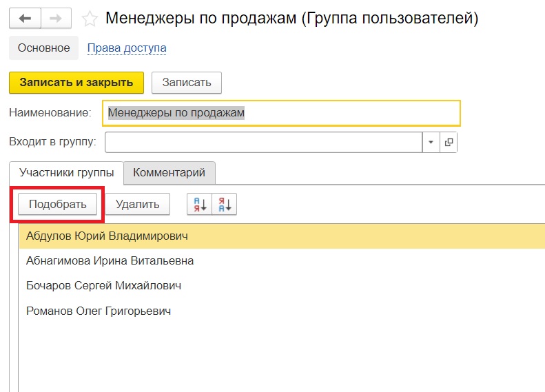Go forward with the right arrow button
Image resolution: width=545 pixels, height=392 pixels.
click(x=56, y=18)
